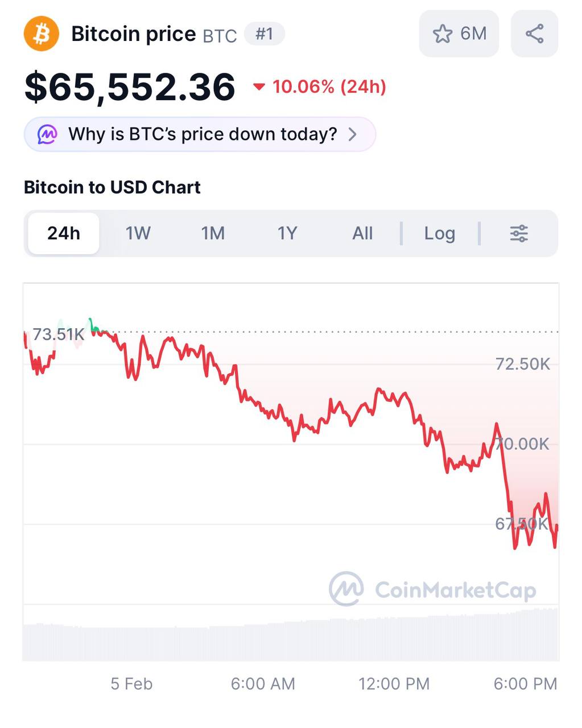This screenshot has width=582, height=728.
Task: Select the 24h timeframe tab
Action: click(x=64, y=233)
